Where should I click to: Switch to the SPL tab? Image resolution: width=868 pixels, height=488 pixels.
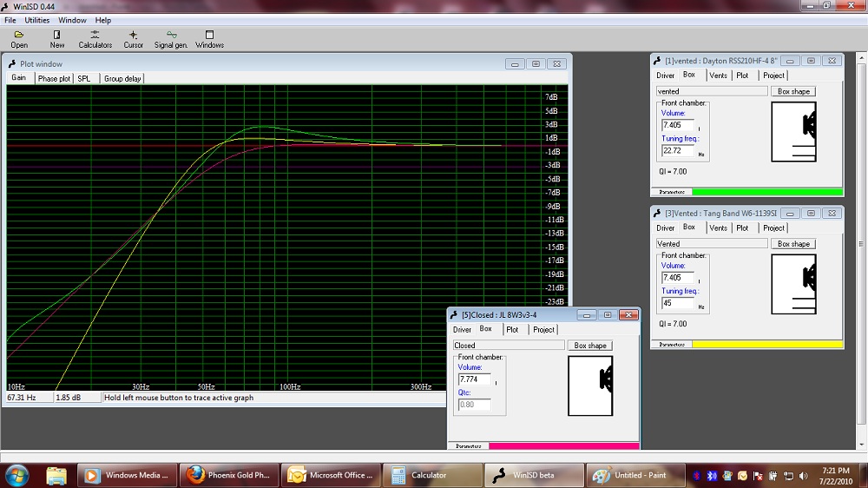pyautogui.click(x=84, y=79)
